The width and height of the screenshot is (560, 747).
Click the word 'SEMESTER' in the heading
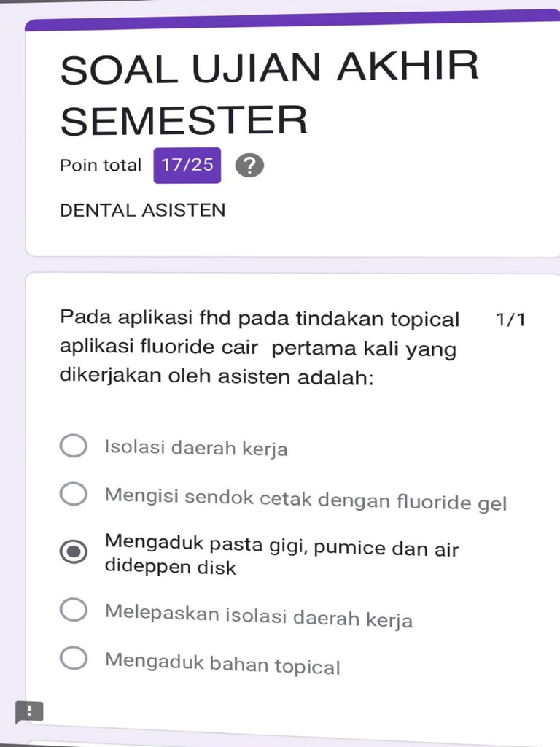(x=184, y=121)
